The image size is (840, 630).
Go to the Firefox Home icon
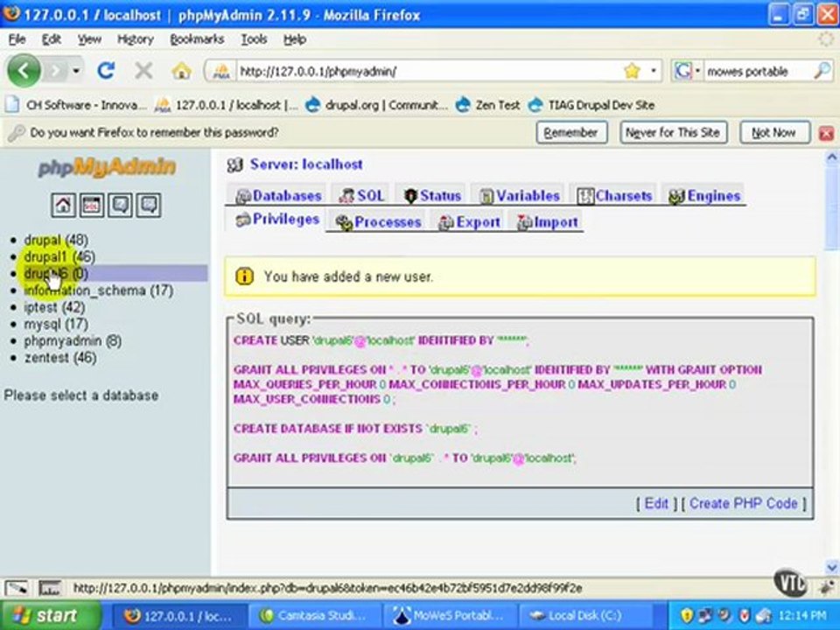click(182, 70)
